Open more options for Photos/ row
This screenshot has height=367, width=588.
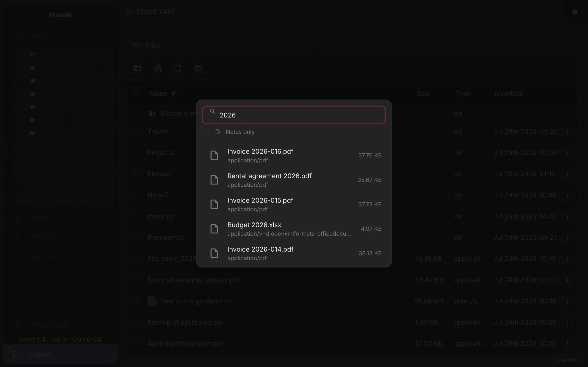568,174
